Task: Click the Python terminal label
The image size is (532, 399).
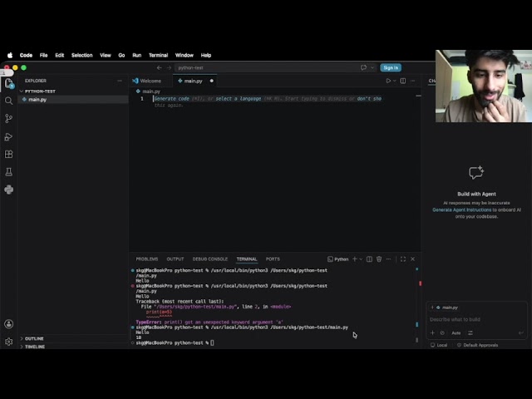Action: (x=338, y=259)
